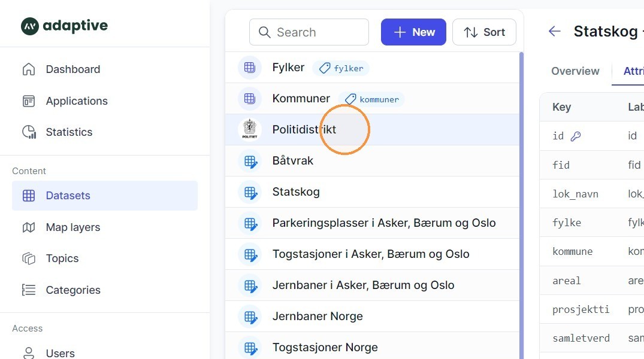644x359 pixels.
Task: Select the samletverd attribute key
Action: coord(580,338)
